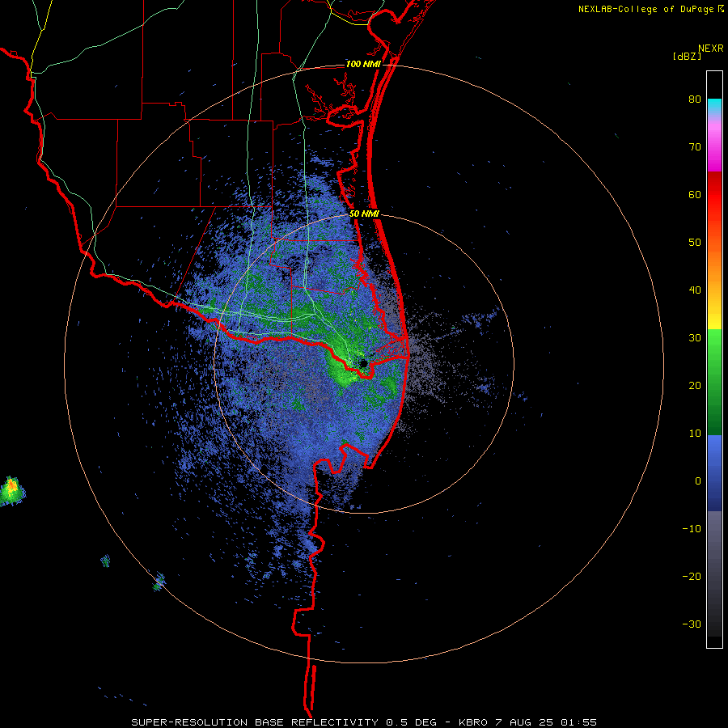Click the -10 value on dBZ scale

click(x=692, y=529)
